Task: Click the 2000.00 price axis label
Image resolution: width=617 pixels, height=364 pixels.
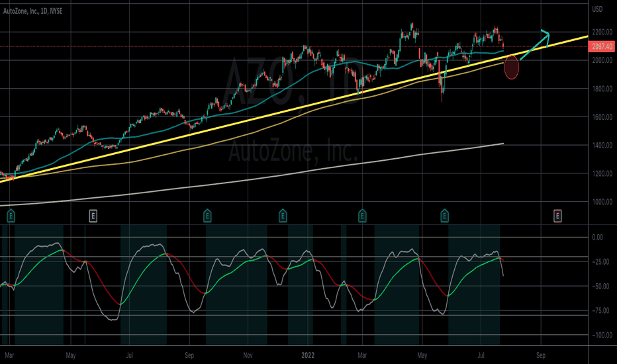Action: point(602,60)
